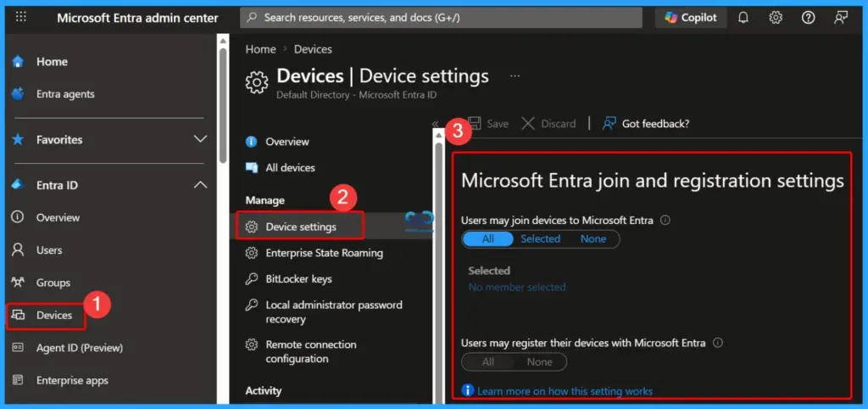Go to Home in left navigation
This screenshot has width=868, height=409.
point(52,61)
